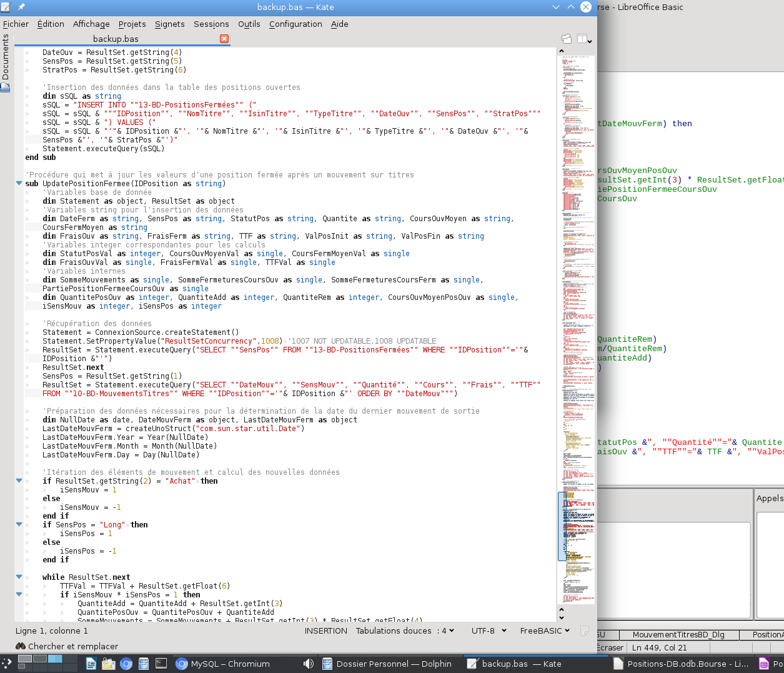Open the Outils menu
The width and height of the screenshot is (784, 673).
249,24
